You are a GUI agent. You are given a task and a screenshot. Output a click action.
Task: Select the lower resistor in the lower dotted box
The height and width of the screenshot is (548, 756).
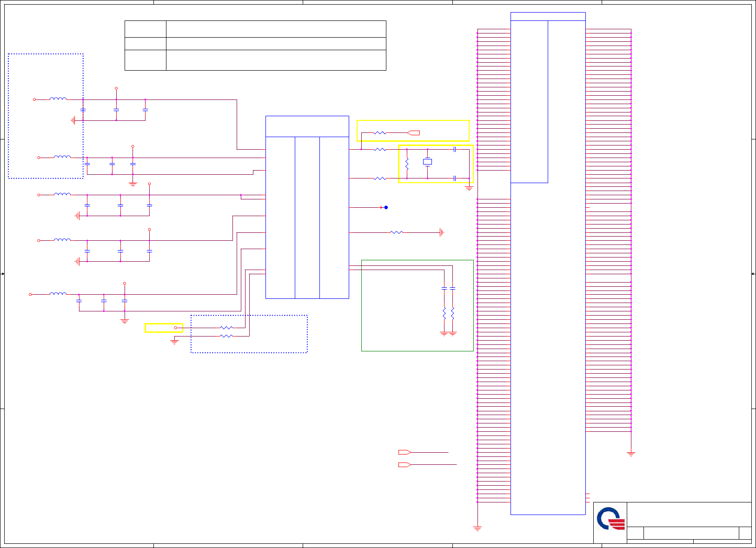226,336
